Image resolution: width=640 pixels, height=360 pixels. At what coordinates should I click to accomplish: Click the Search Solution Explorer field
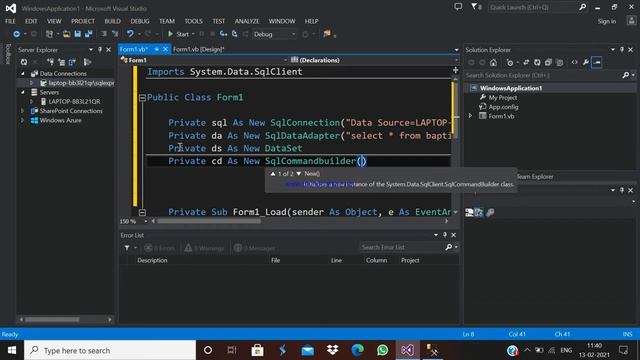(x=543, y=76)
